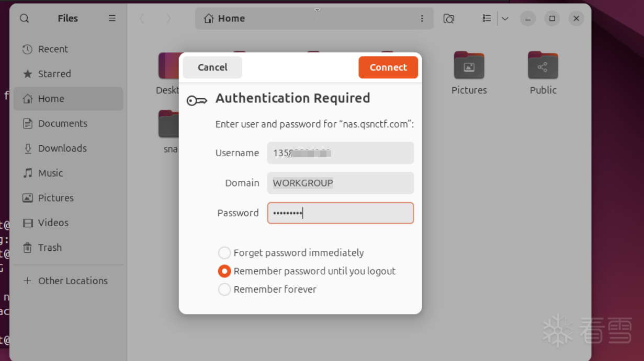Screen dimensions: 644x361
Task: Go to Recent in the sidebar
Action: (53, 49)
